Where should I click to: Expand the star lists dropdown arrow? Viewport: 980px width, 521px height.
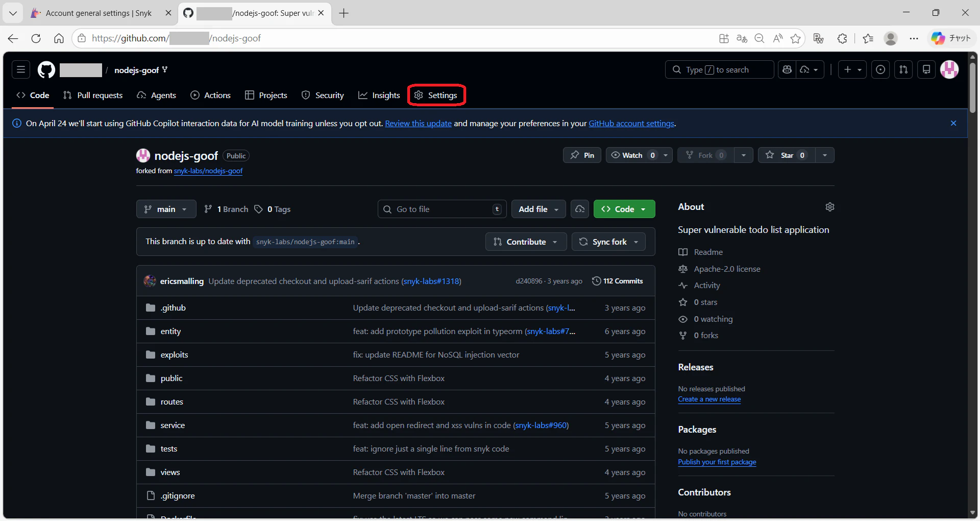[x=825, y=155]
